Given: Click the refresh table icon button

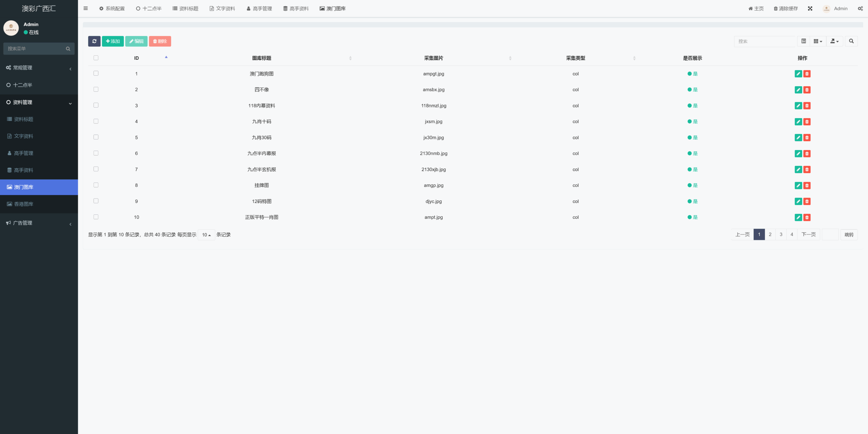Looking at the screenshot, I should point(94,41).
